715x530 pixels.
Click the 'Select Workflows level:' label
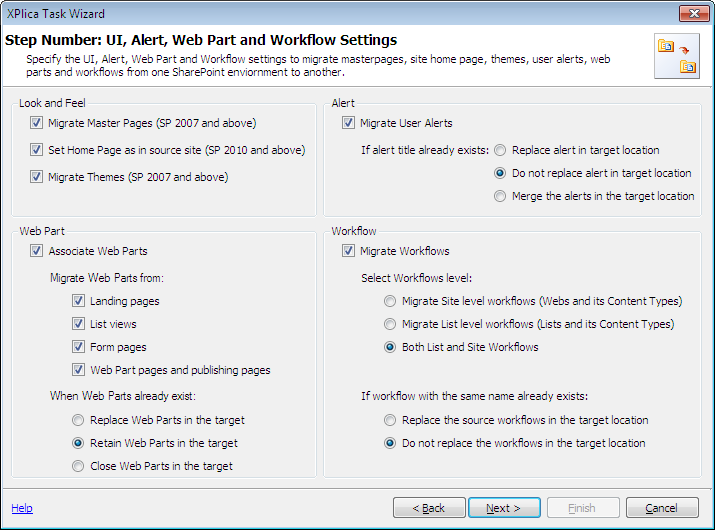[x=416, y=278]
